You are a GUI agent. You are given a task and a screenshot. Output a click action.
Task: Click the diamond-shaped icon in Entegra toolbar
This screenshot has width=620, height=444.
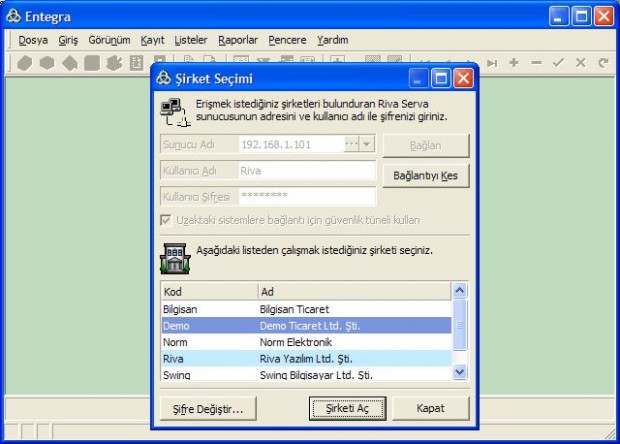click(70, 63)
